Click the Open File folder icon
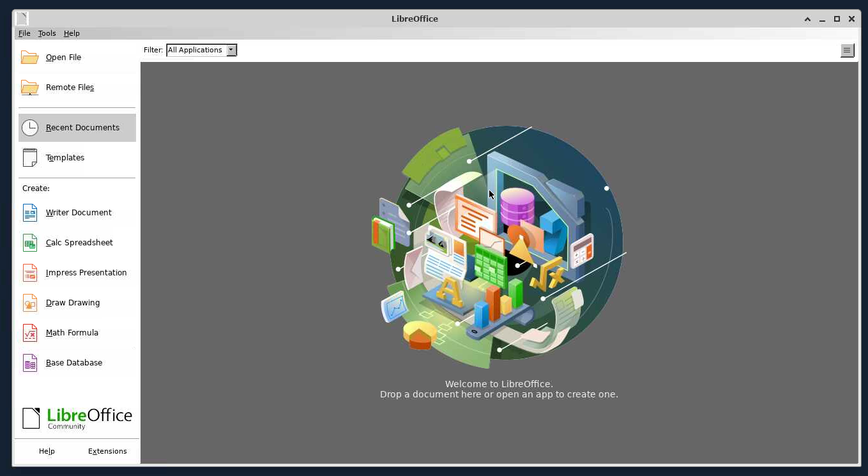The width and height of the screenshot is (868, 476). coord(29,58)
